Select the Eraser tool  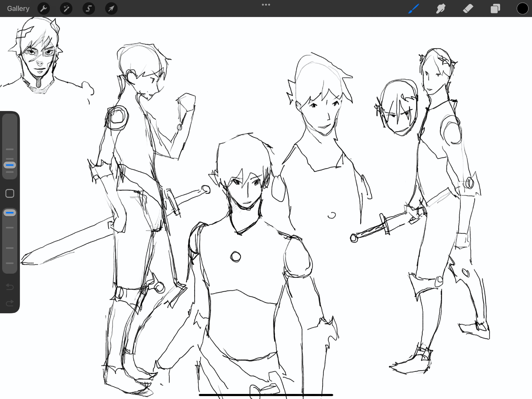tap(468, 9)
